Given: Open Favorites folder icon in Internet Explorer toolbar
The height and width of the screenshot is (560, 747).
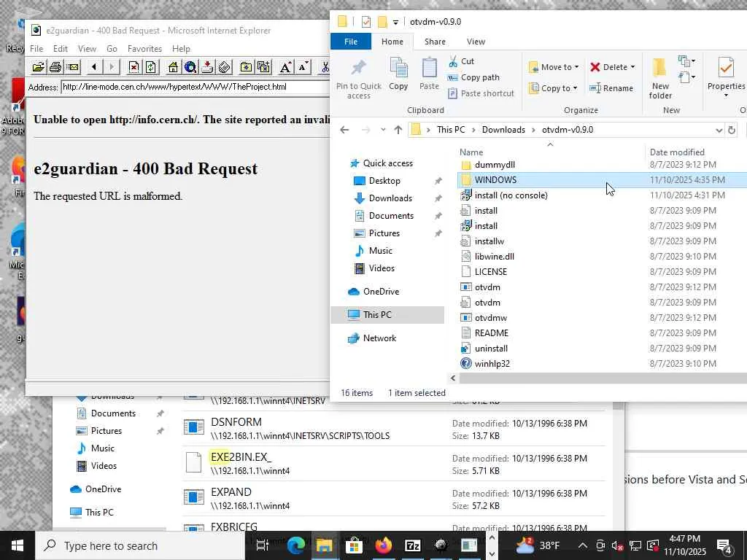Looking at the screenshot, I should [x=246, y=67].
